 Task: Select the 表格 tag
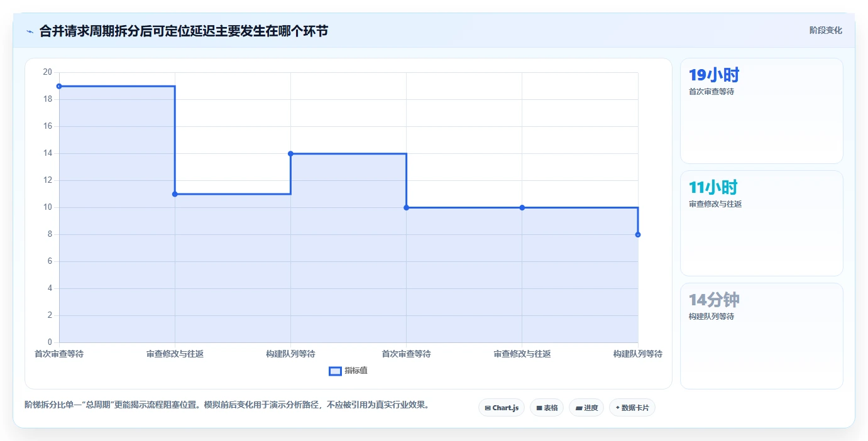pyautogui.click(x=547, y=408)
